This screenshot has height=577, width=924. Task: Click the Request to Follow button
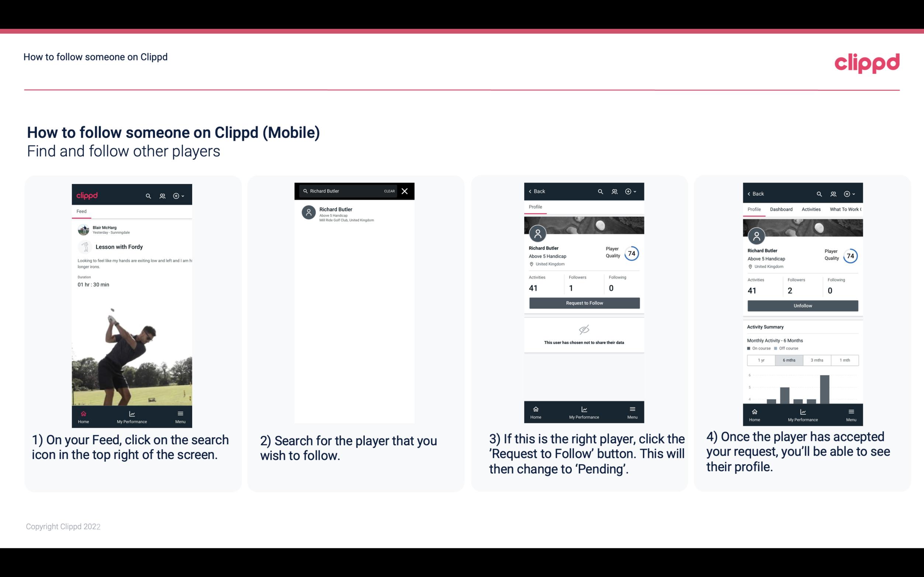click(x=584, y=303)
